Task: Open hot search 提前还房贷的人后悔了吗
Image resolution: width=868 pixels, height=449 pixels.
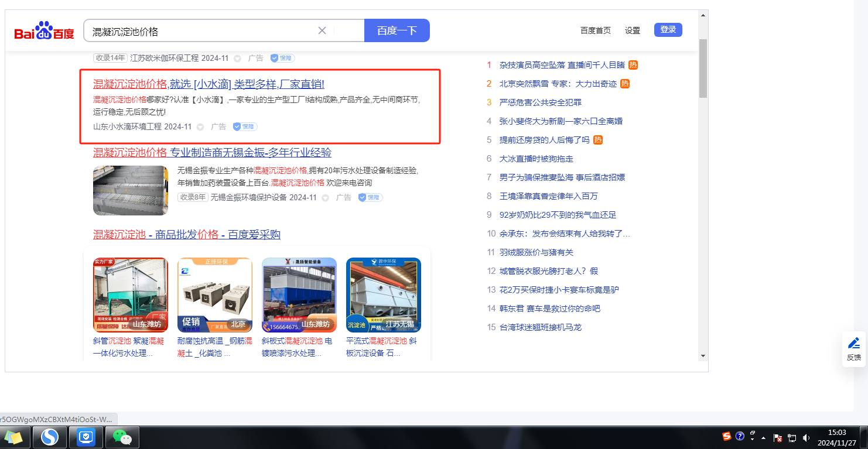Action: (545, 140)
